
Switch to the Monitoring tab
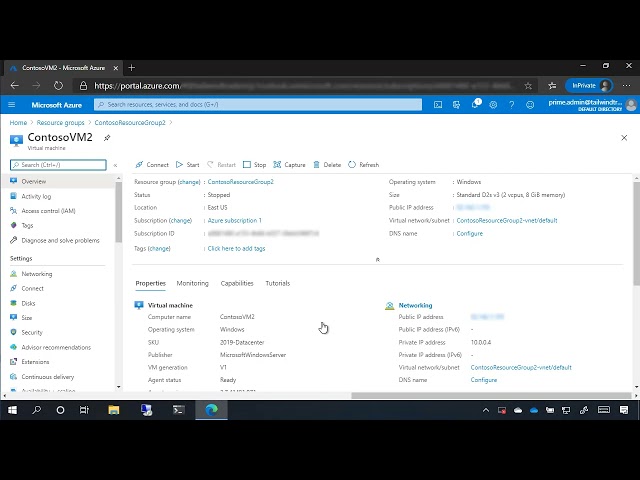[193, 283]
